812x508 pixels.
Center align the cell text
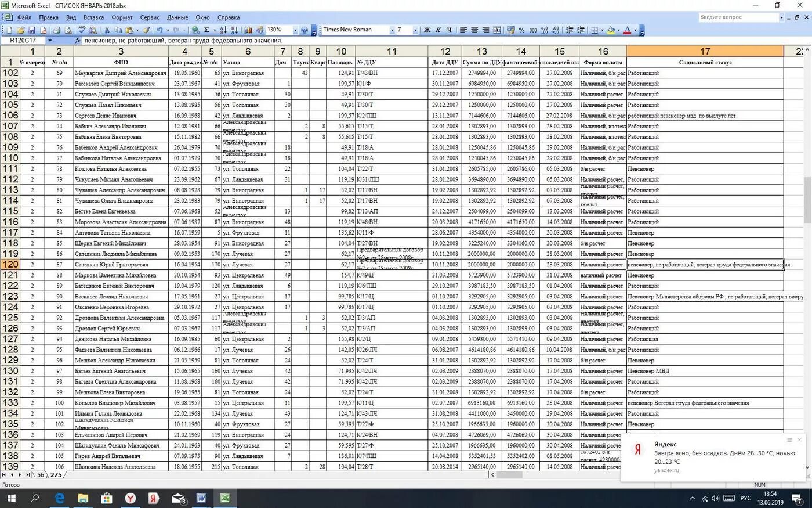click(474, 30)
